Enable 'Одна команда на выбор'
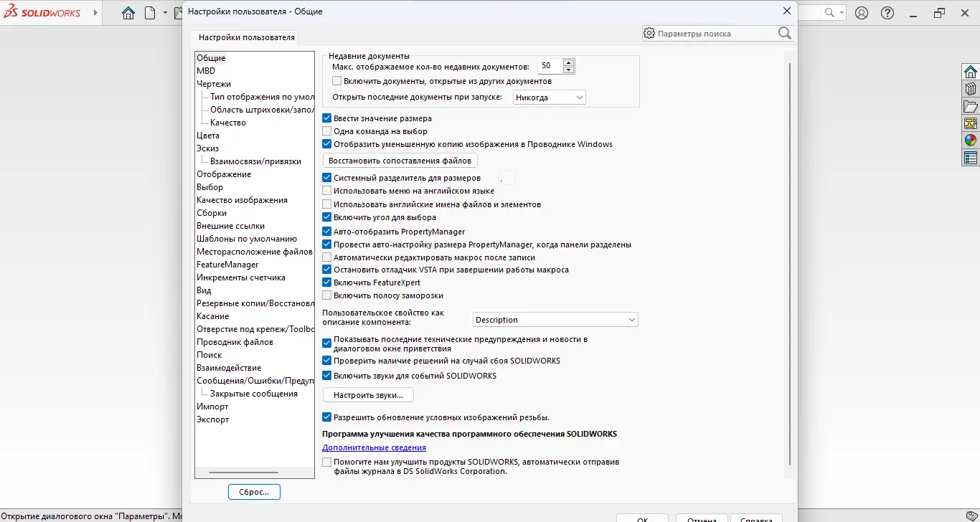Screen dimensions: 980x522 (x=327, y=131)
